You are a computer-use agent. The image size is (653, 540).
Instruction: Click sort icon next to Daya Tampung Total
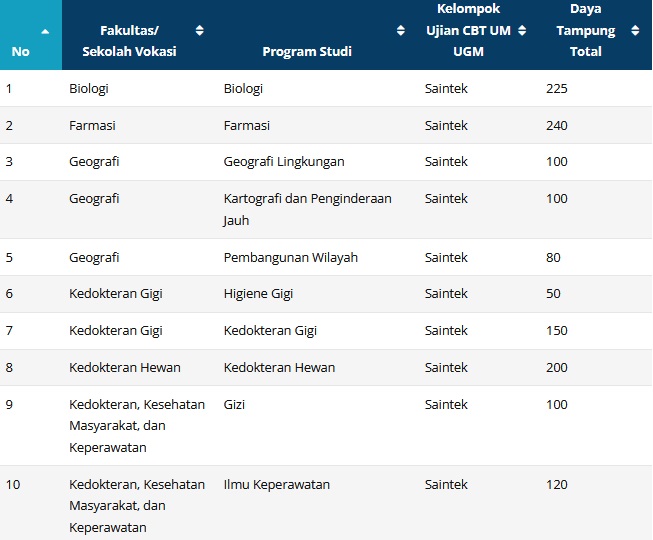pos(635,30)
